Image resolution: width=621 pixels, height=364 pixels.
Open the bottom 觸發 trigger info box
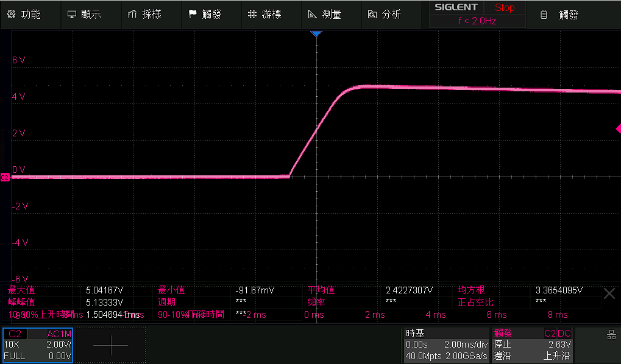click(x=532, y=345)
